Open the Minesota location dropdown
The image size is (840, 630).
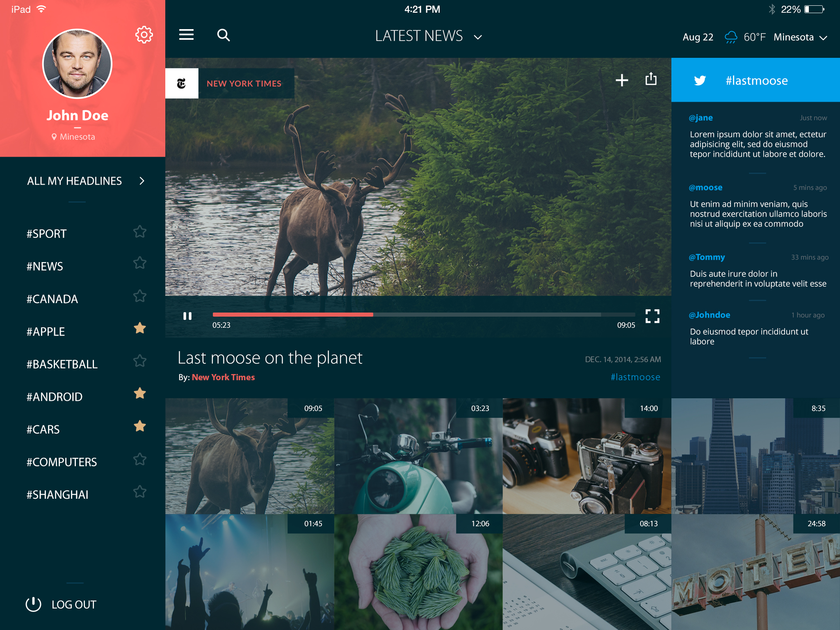pos(823,38)
